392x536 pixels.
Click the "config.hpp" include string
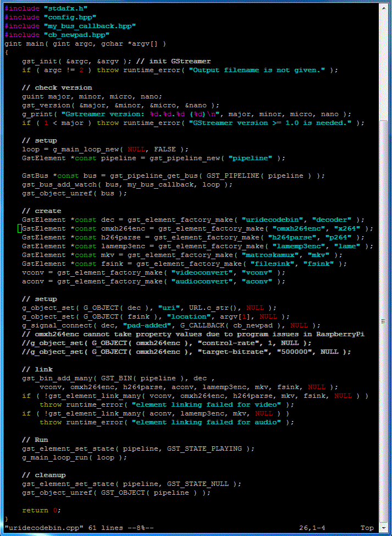click(x=70, y=17)
